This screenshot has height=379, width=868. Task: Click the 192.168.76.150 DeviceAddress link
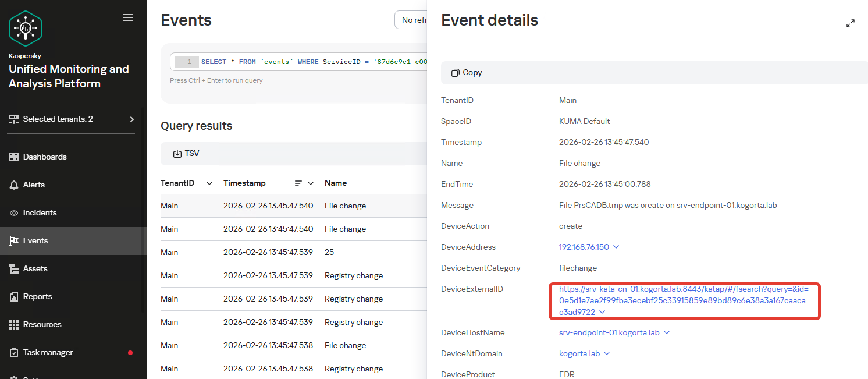coord(584,247)
